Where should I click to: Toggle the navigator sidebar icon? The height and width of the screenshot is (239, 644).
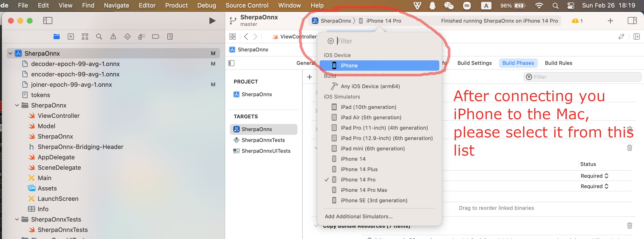point(47,21)
